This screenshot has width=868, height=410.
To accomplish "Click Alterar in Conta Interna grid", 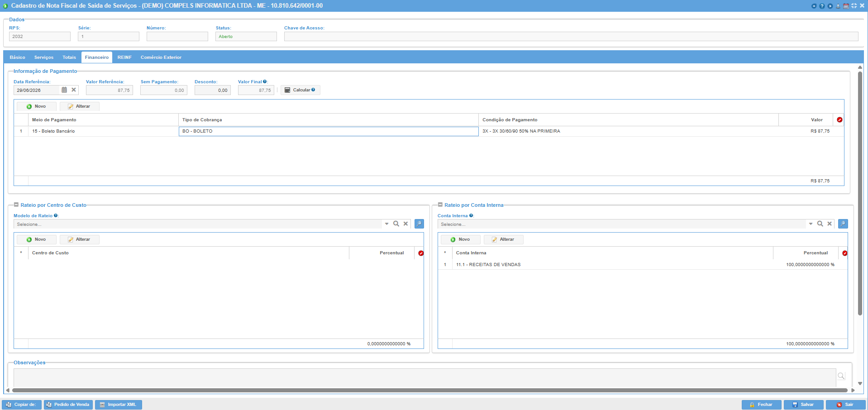I will tap(504, 239).
